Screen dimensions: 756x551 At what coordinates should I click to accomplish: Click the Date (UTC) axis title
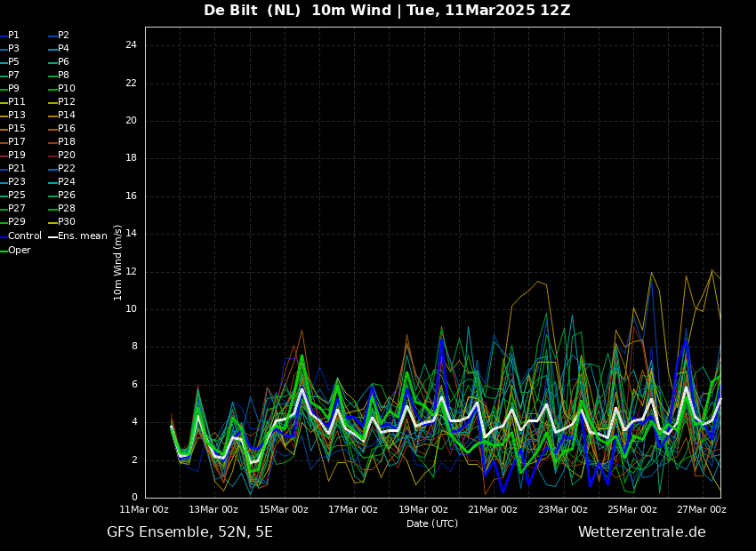432,523
